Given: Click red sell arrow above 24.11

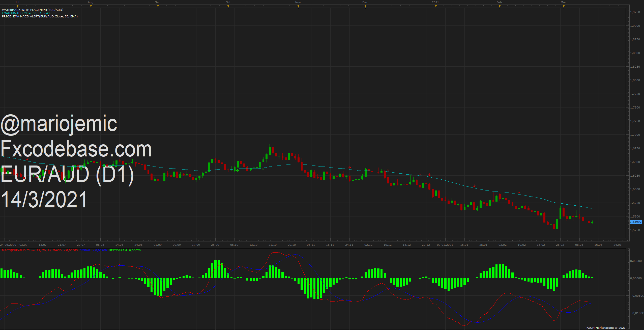Looking at the screenshot, I should pos(350,167).
